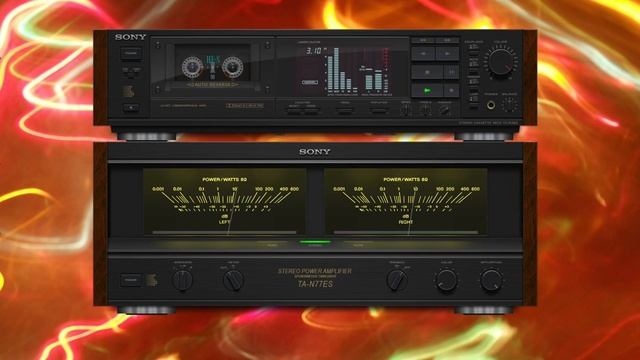The width and height of the screenshot is (640, 360).
Task: Click the rightmost amplifier knob
Action: click(491, 280)
